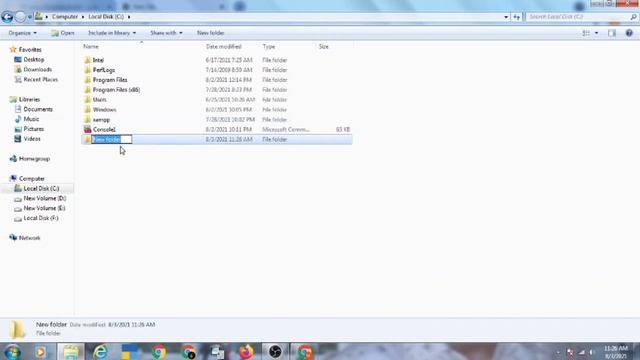Open the Windows Start menu
The image size is (640, 360).
12,352
